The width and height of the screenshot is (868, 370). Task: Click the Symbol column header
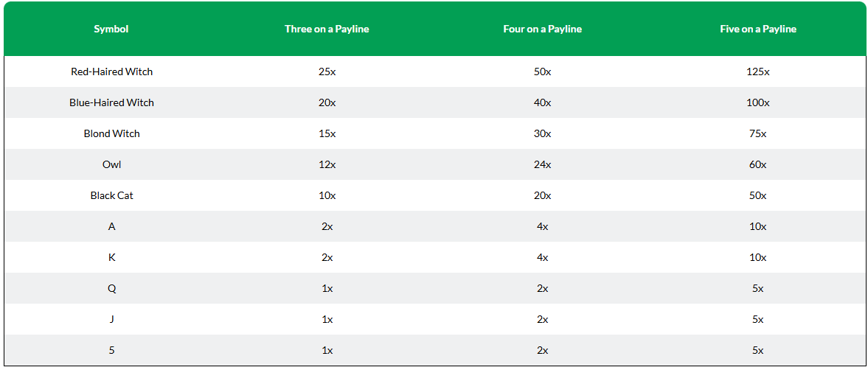(111, 29)
